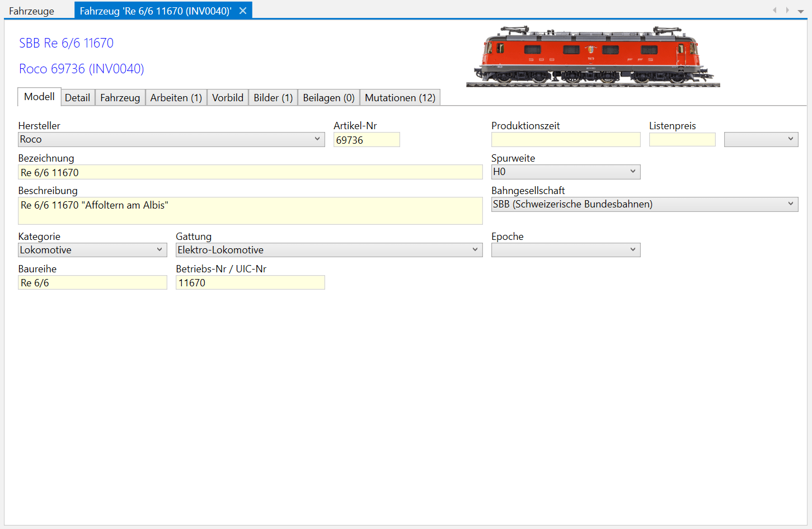Open the Spurweite dropdown set to H0
The image size is (812, 529).
point(565,172)
